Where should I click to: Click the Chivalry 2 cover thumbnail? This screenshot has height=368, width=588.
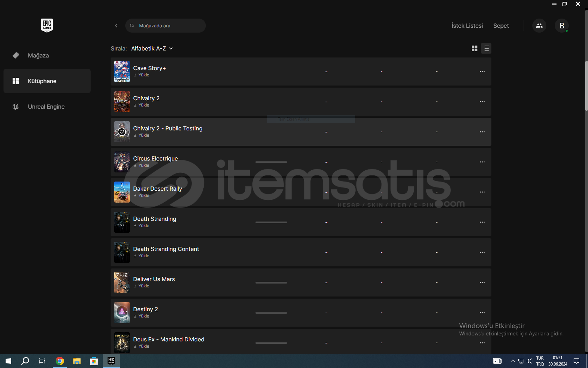coord(122,102)
